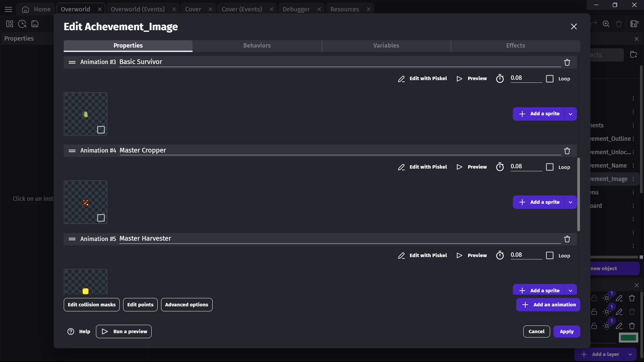Click the green layer color swatch
Image resolution: width=644 pixels, height=362 pixels.
[628, 338]
